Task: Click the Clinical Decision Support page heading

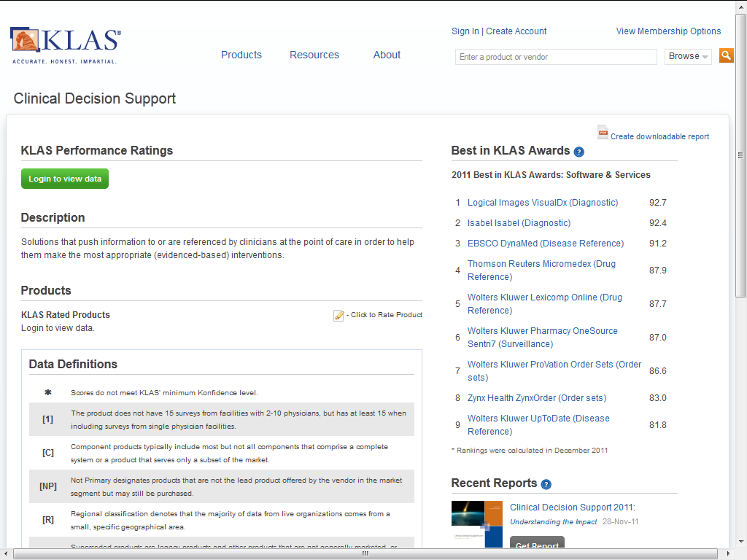Action: 95,98
